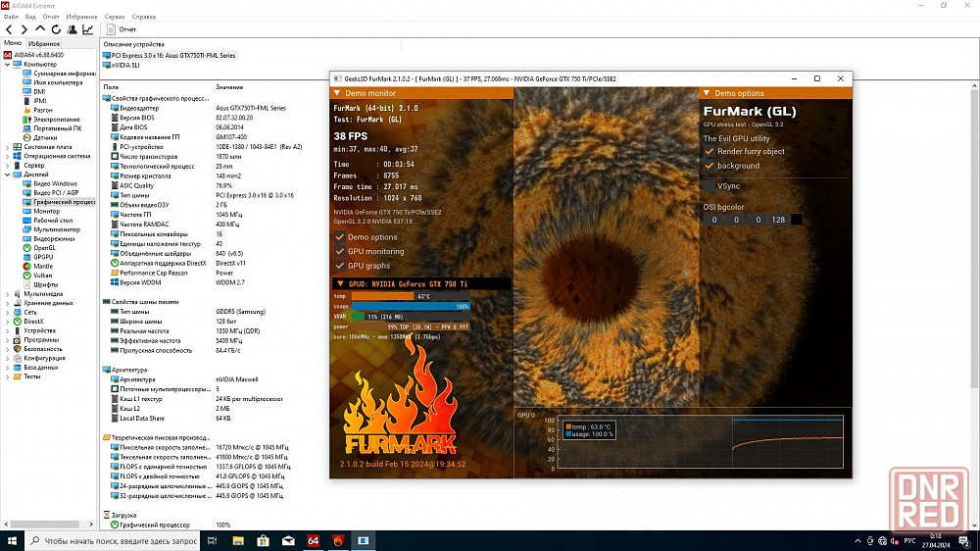Expand the Сеть network node
Viewport: 980px width, 551px height.
pos(8,312)
